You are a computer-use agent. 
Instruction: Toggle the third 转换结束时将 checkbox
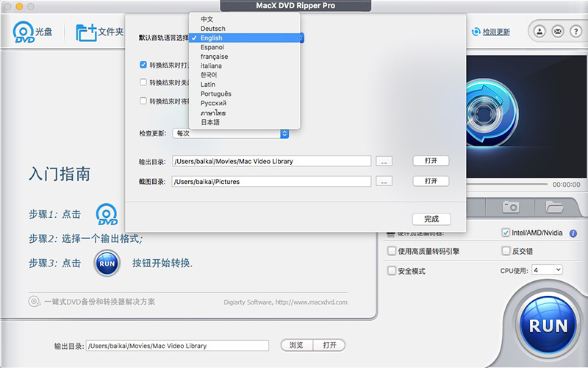pyautogui.click(x=143, y=101)
